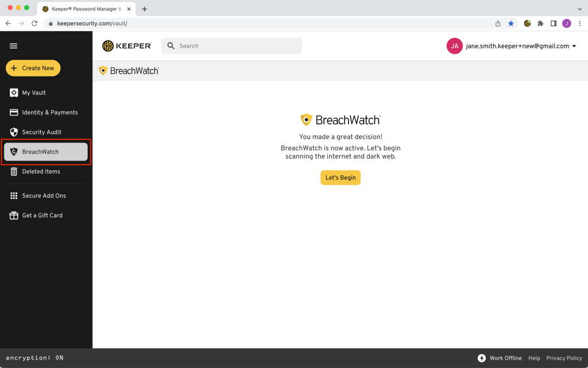This screenshot has height=368, width=588.
Task: Select the Keeper Password Manager browser tab
Action: click(x=87, y=9)
